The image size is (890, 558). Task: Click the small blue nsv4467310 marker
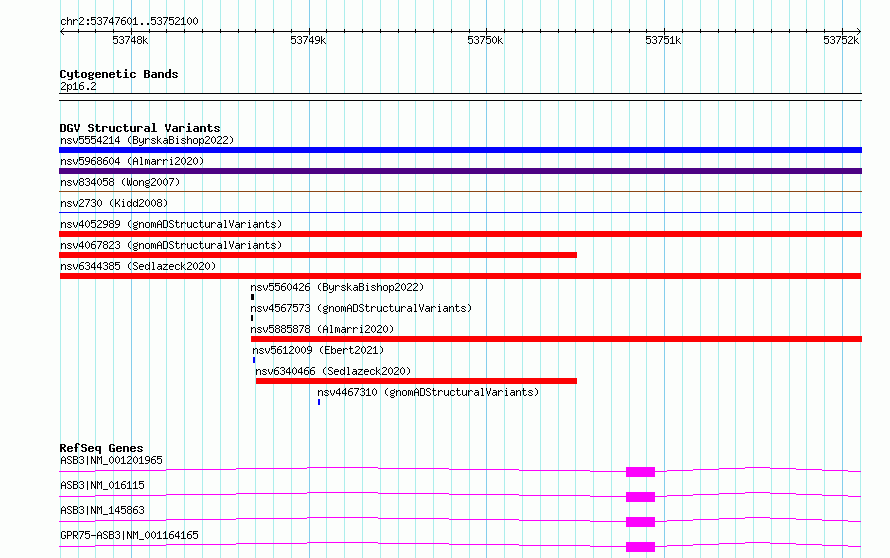point(319,402)
